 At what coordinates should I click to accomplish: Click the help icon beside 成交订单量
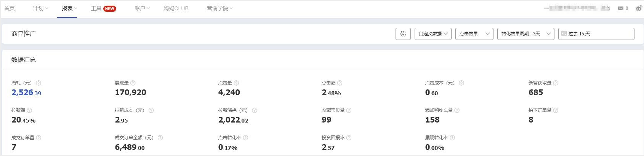click(x=38, y=138)
